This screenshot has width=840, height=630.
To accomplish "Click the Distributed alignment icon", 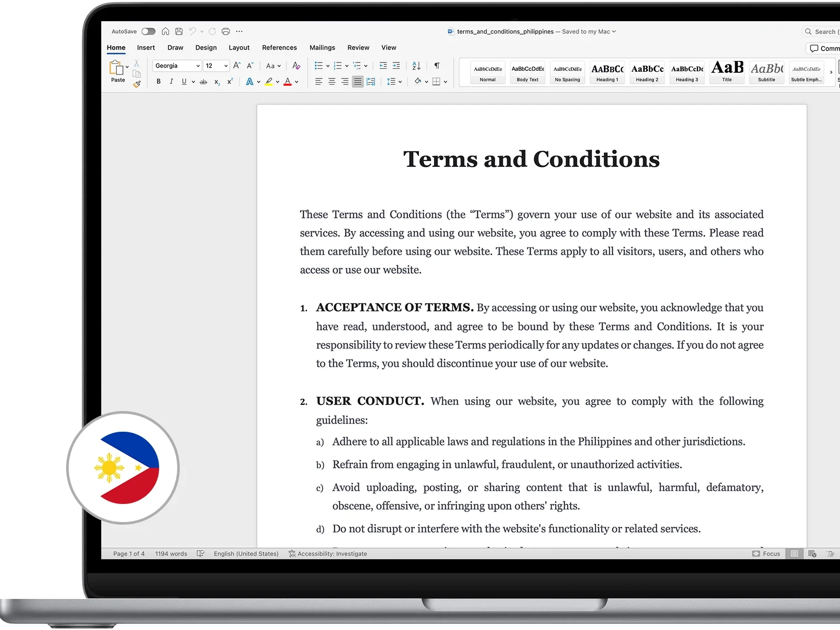I will (x=371, y=82).
